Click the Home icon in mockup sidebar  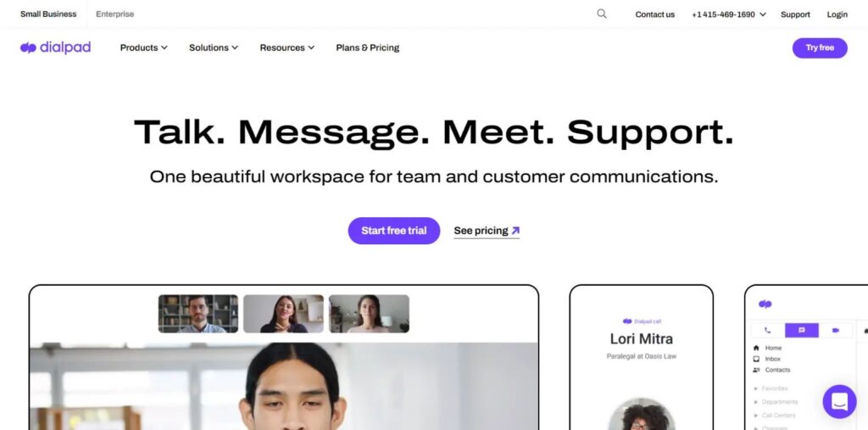click(x=756, y=348)
